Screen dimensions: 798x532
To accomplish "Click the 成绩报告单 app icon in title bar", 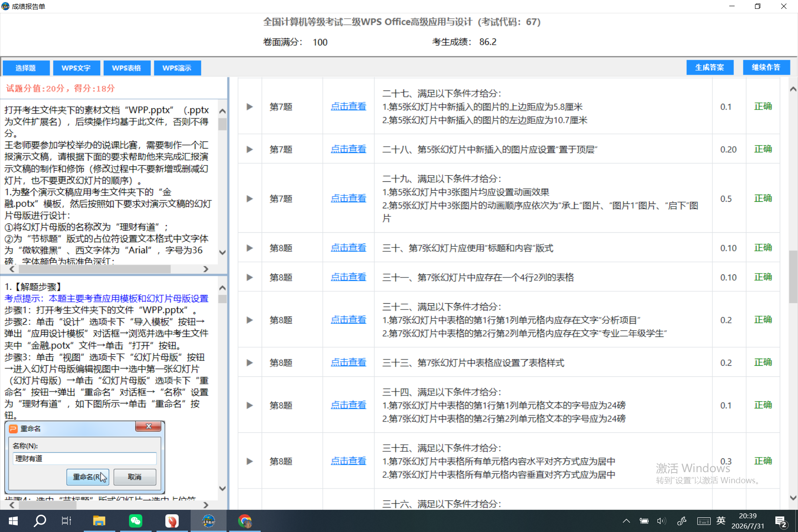I will click(x=5, y=6).
